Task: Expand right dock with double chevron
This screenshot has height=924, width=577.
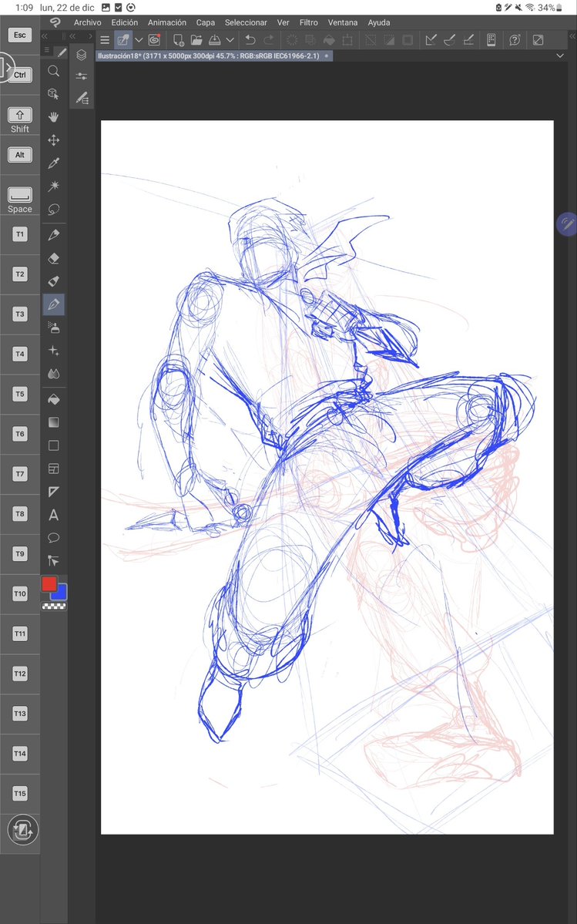Action: (572, 36)
